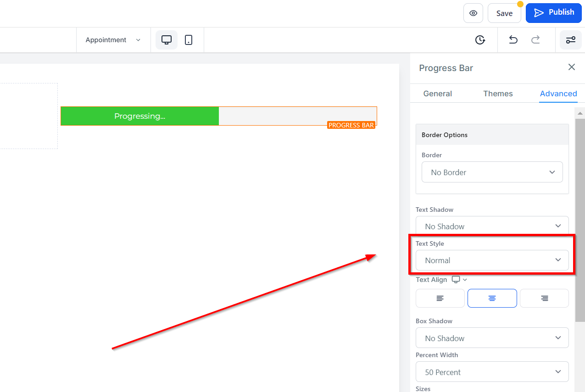Switch to the General tab

(x=437, y=94)
